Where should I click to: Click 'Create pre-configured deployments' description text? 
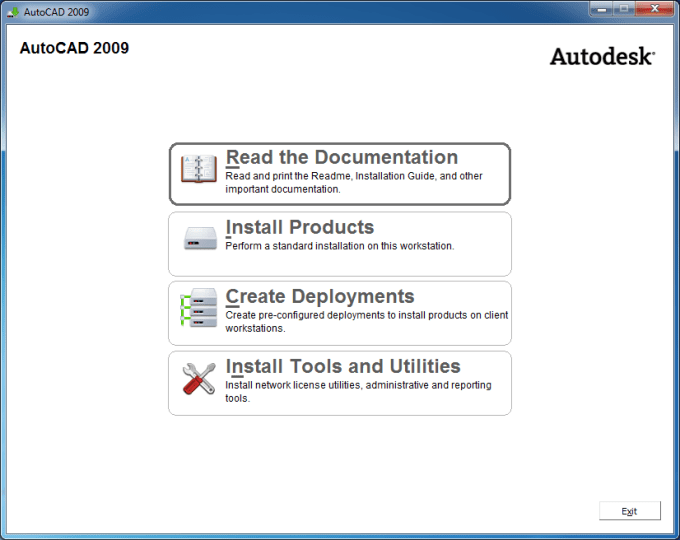coord(366,321)
